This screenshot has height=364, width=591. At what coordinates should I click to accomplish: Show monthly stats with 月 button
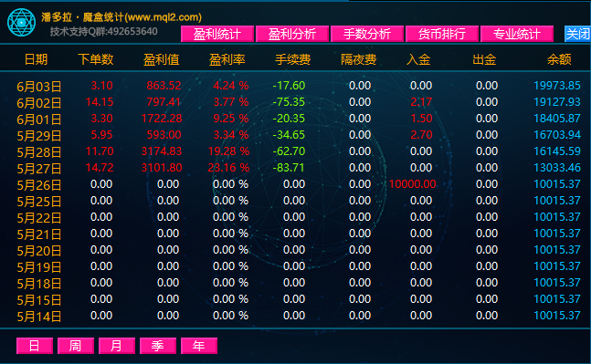(x=117, y=346)
